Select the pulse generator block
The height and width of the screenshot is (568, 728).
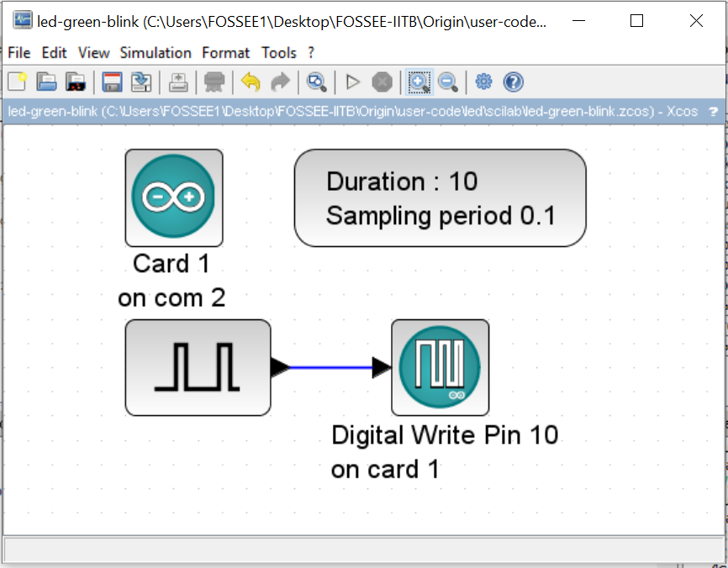coord(198,367)
